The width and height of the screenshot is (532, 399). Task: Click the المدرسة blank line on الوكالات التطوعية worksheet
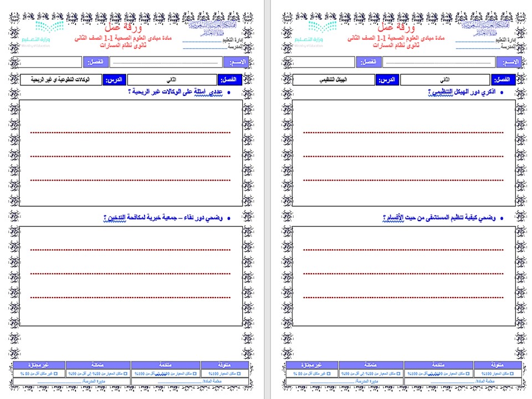click(205, 48)
